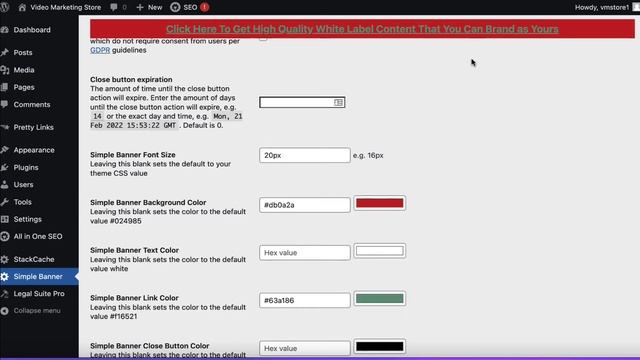Select Simple Banner menu item
640x360 pixels.
(x=39, y=277)
